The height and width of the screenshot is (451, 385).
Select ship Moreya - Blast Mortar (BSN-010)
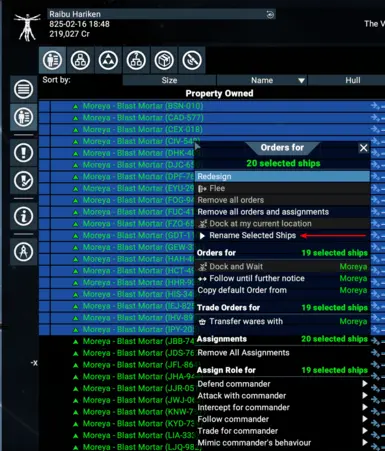click(x=143, y=106)
